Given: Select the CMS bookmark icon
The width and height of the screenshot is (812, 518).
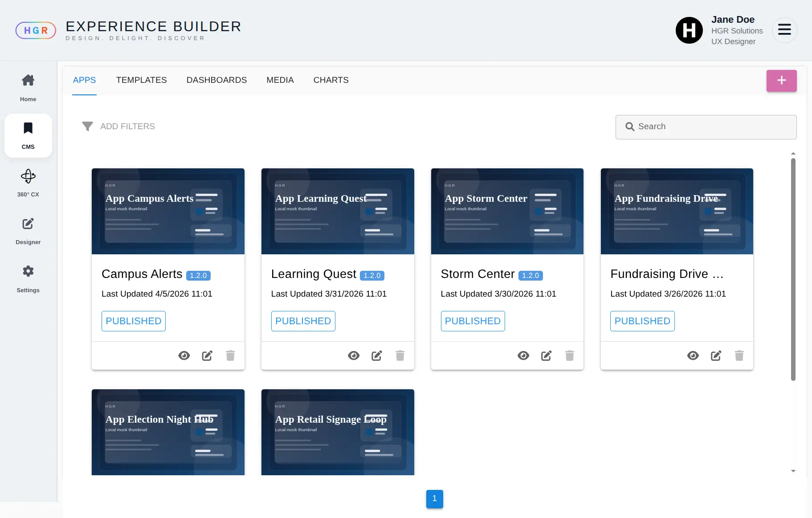Looking at the screenshot, I should 28,128.
